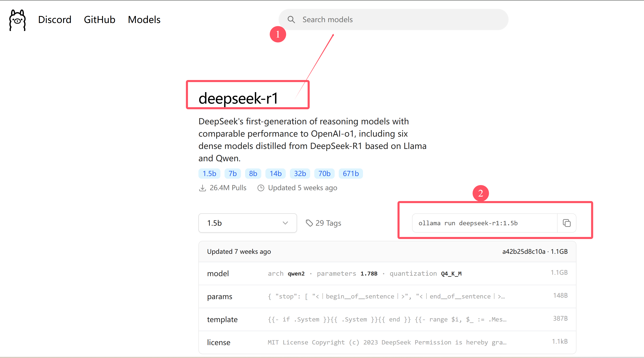Click the 26.4M Pulls text

pyautogui.click(x=228, y=188)
